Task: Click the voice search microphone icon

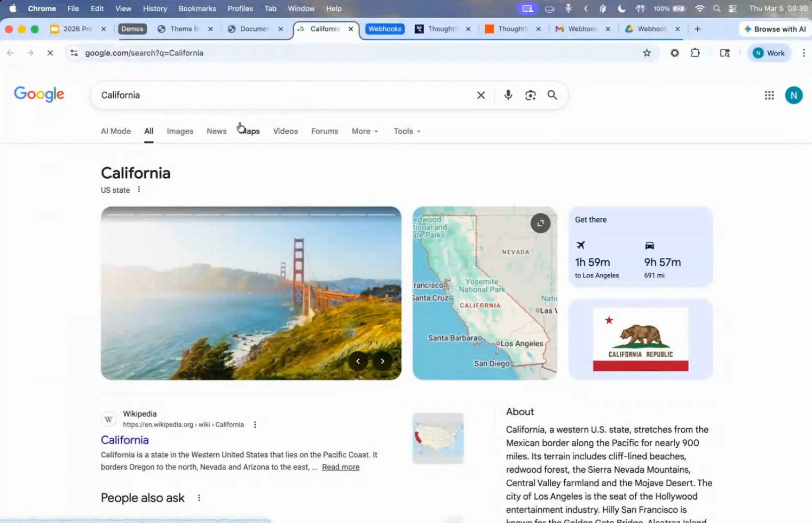Action: point(508,95)
